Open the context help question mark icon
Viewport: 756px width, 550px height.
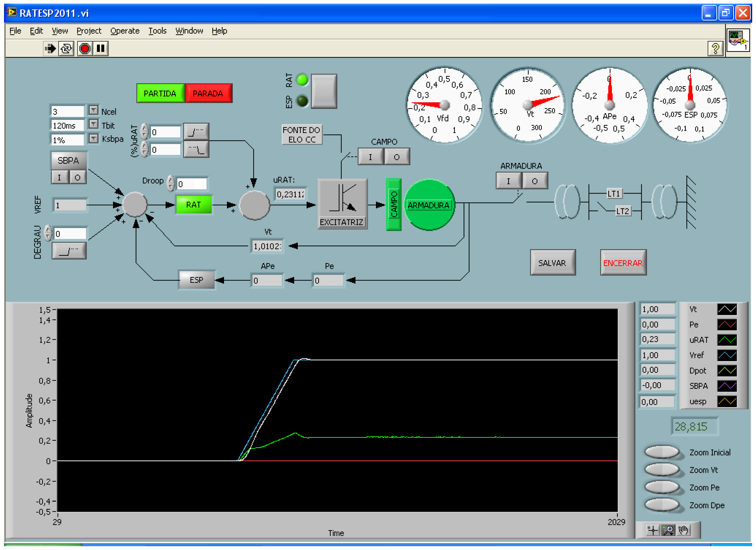click(x=715, y=49)
